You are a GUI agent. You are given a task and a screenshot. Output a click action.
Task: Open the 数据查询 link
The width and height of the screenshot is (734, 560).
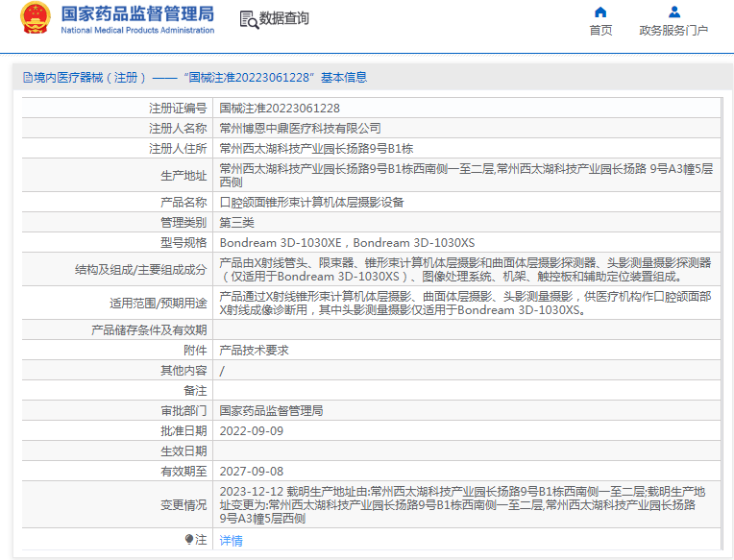click(283, 18)
